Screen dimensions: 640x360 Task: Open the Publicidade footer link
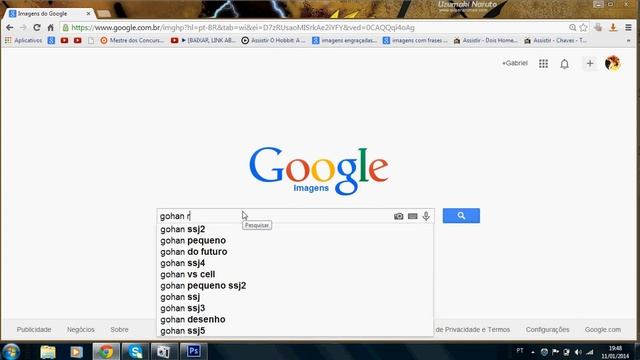[x=34, y=329]
